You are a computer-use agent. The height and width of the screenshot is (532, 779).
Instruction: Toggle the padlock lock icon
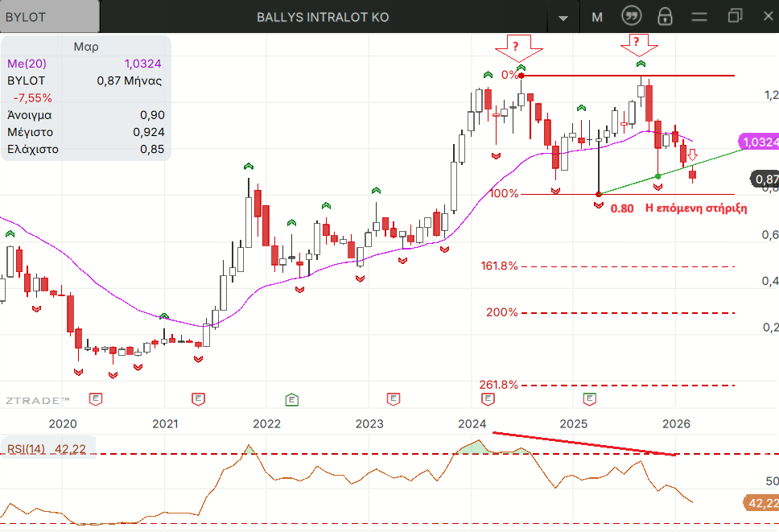point(665,16)
